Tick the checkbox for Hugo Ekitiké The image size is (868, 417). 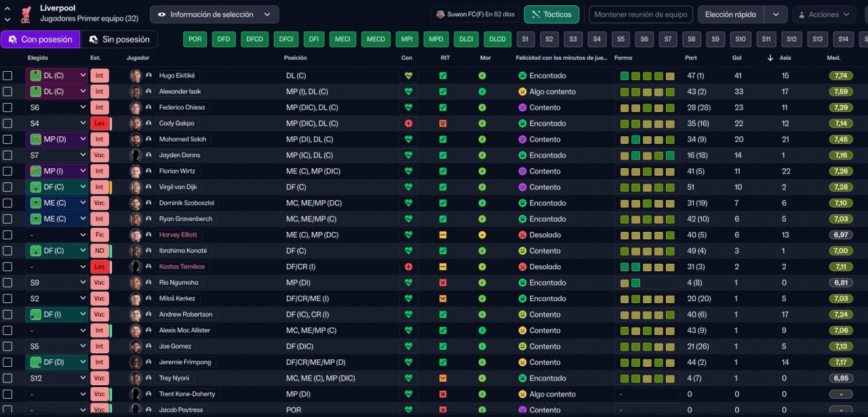point(7,75)
